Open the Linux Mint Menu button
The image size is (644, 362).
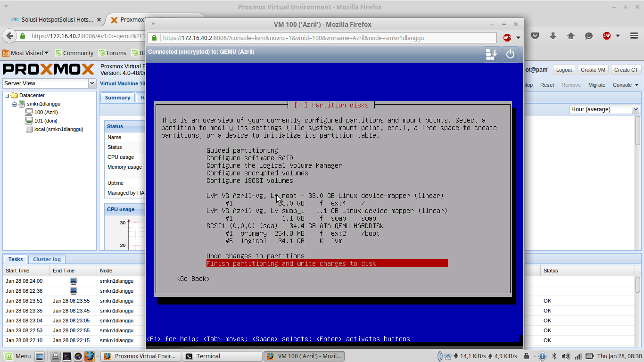tap(18, 356)
